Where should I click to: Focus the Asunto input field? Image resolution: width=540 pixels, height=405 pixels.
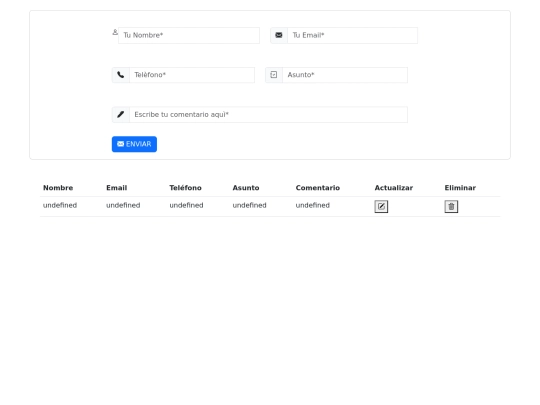coord(345,75)
